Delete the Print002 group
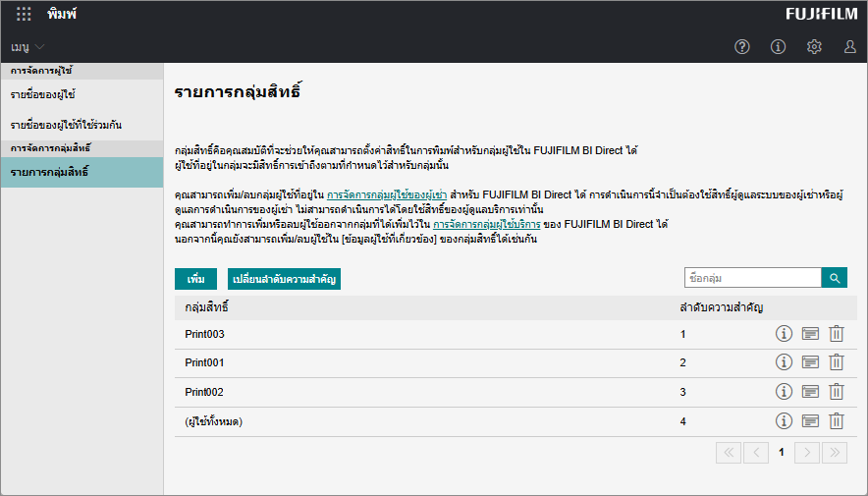The width and height of the screenshot is (868, 496). 837,392
